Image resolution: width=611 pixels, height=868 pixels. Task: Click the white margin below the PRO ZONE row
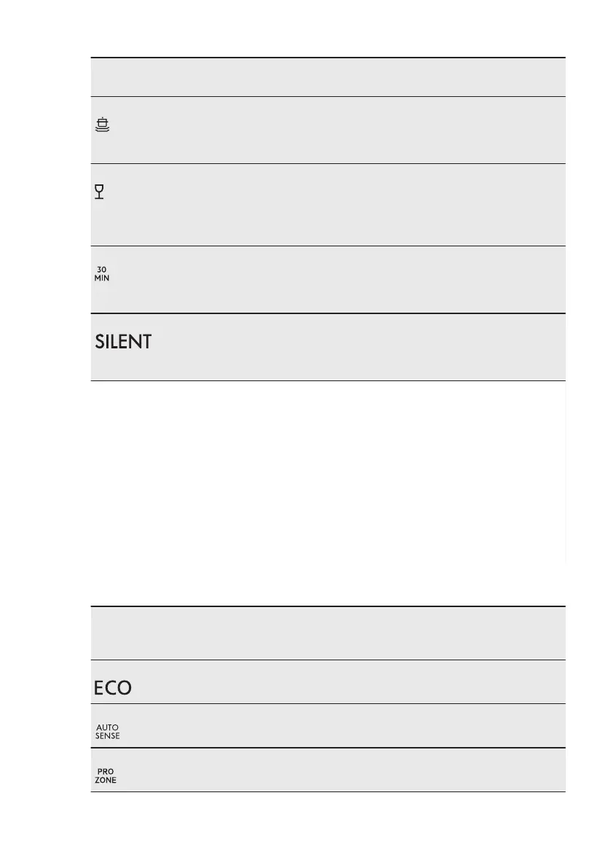click(328, 831)
